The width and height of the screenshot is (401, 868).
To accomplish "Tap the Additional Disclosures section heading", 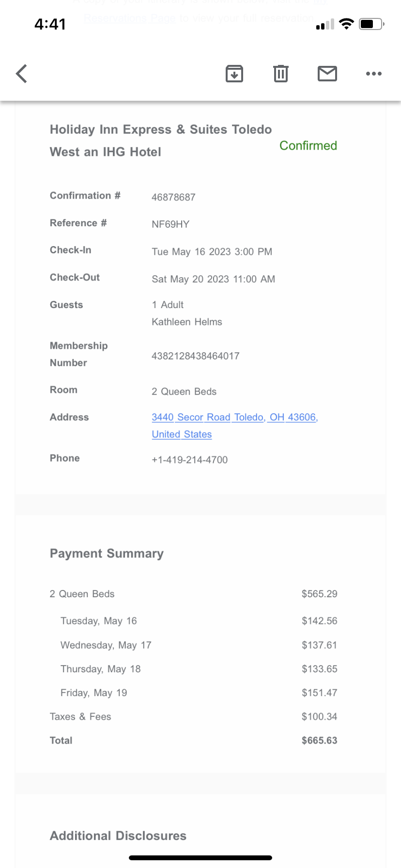I will tap(118, 836).
